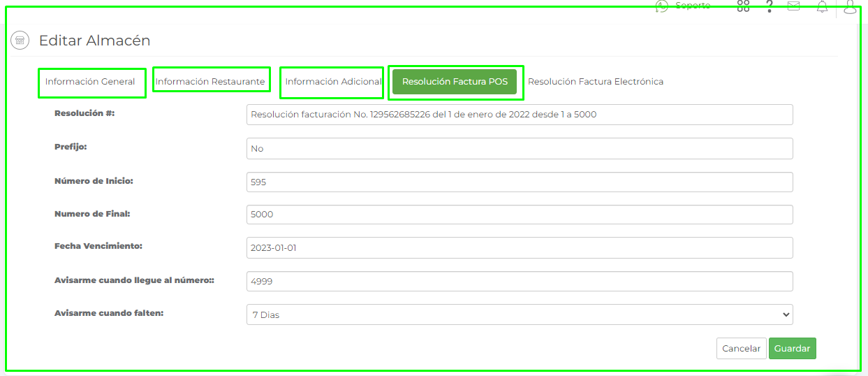Click the Avisarme cuando falten: label
The height and width of the screenshot is (376, 868).
point(109,313)
